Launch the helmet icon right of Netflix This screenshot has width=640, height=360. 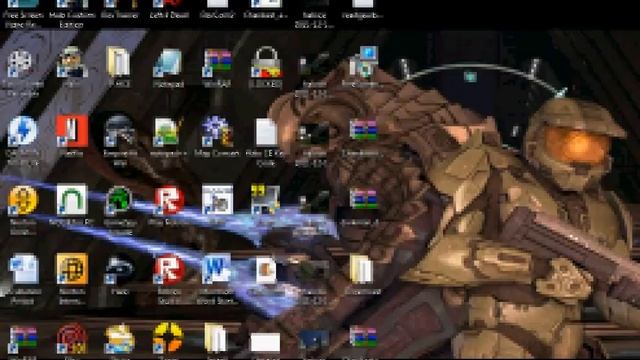[119, 131]
